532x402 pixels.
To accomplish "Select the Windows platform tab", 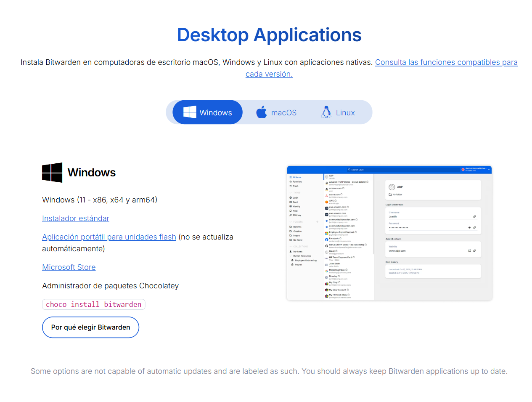I will 207,112.
